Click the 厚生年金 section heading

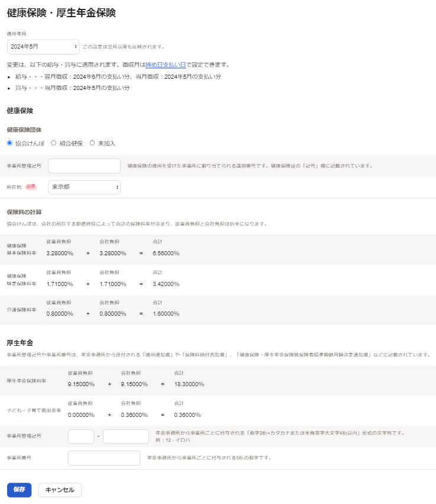click(x=20, y=343)
